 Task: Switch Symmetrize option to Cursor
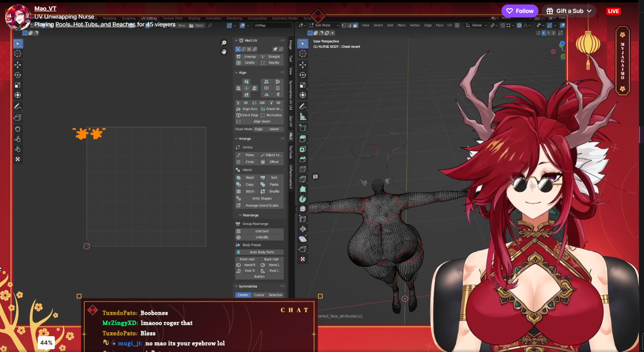coord(259,295)
